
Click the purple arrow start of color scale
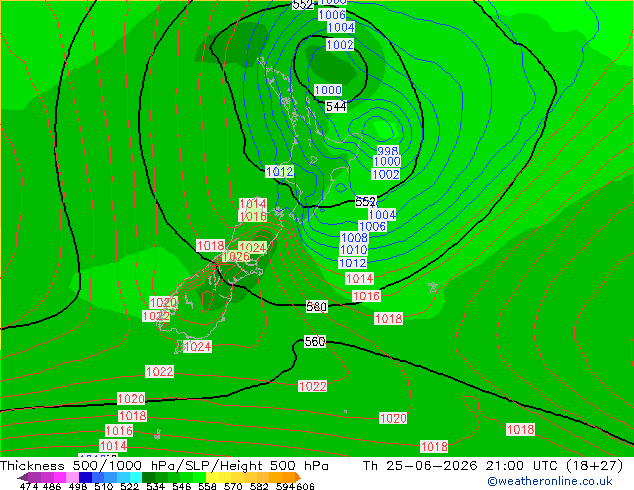pyautogui.click(x=23, y=477)
